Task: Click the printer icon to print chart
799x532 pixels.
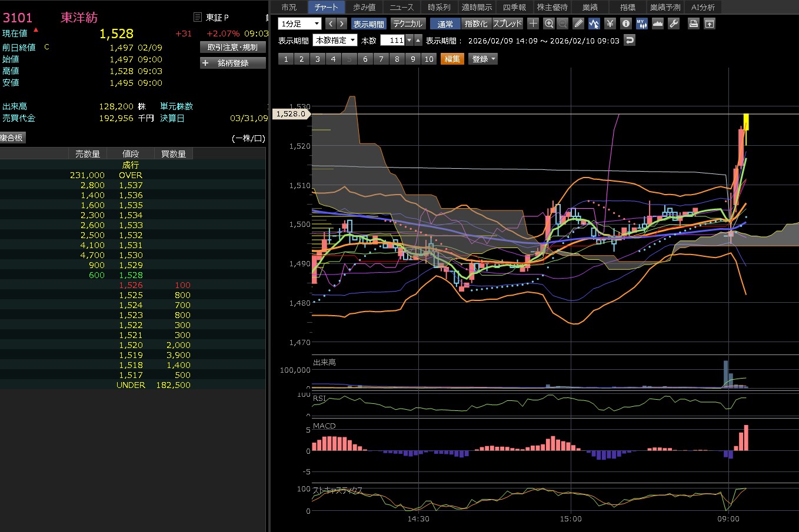Action: point(694,24)
